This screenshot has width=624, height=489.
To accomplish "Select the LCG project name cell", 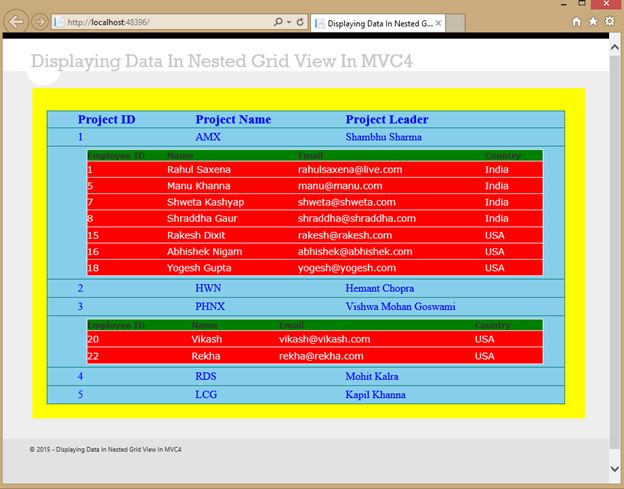I will (x=206, y=394).
